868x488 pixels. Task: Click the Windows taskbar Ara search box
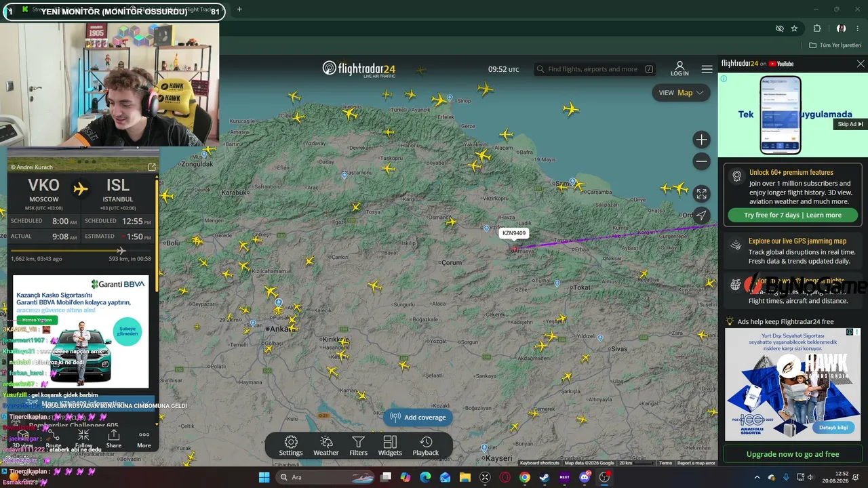[324, 477]
